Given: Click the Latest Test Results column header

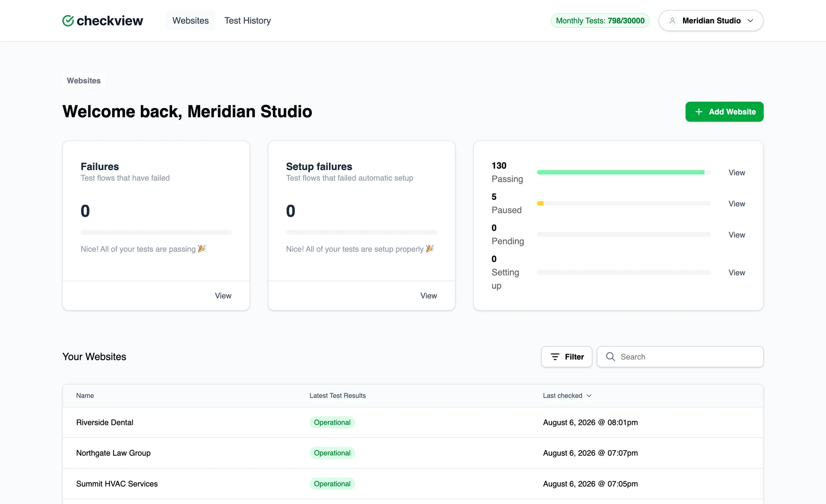Looking at the screenshot, I should coord(337,395).
